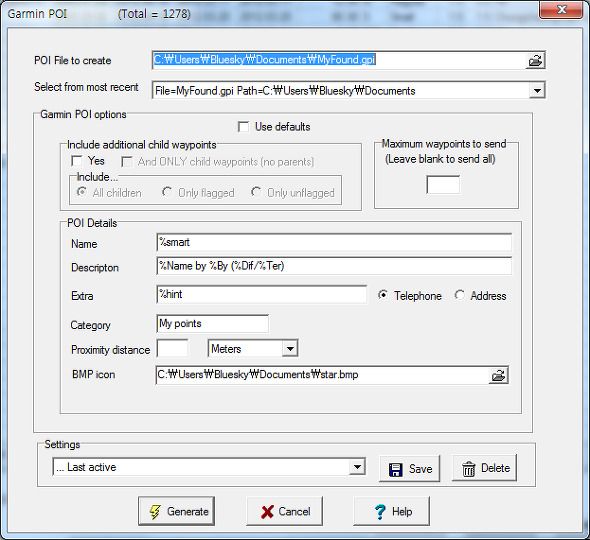
Task: Click the POI File to create path field
Action: pos(339,61)
